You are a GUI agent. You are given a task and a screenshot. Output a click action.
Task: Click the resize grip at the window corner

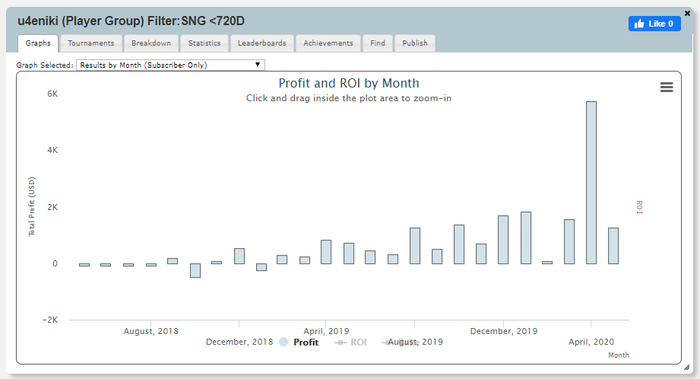[687, 367]
